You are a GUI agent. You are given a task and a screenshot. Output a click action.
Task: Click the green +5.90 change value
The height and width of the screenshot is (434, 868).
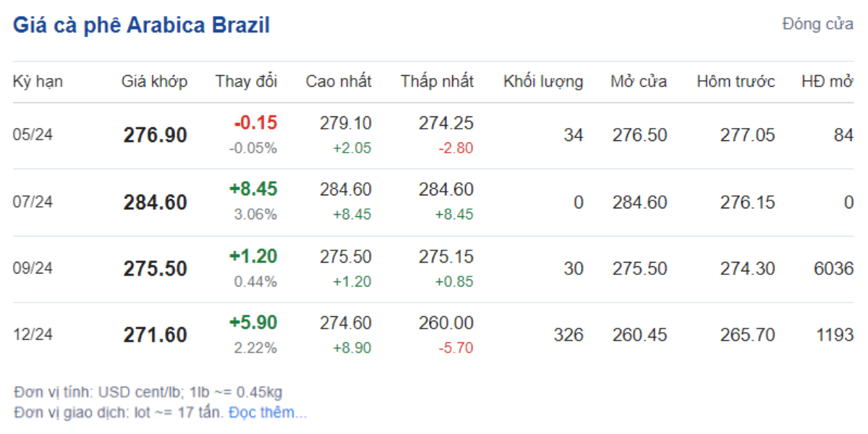point(253,323)
